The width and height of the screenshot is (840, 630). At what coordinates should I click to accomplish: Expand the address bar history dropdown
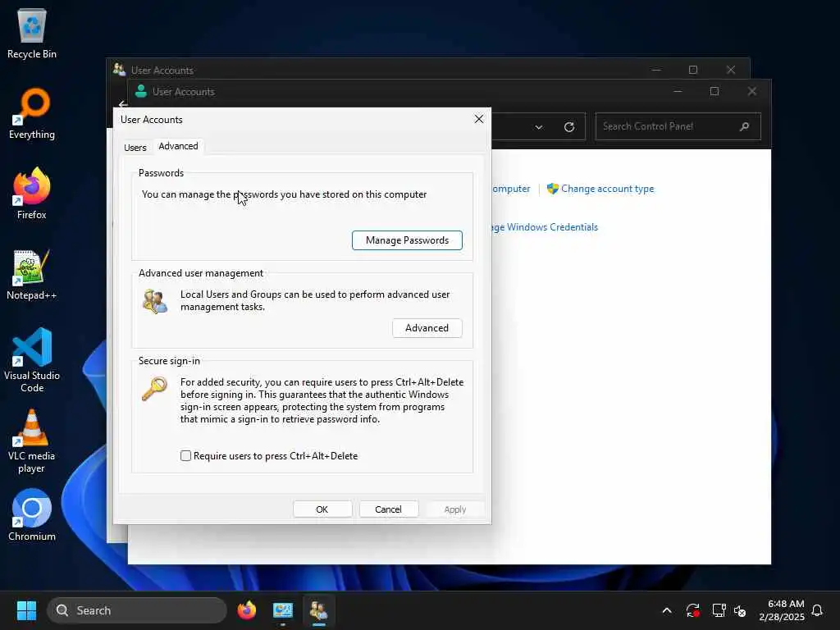pyautogui.click(x=538, y=127)
